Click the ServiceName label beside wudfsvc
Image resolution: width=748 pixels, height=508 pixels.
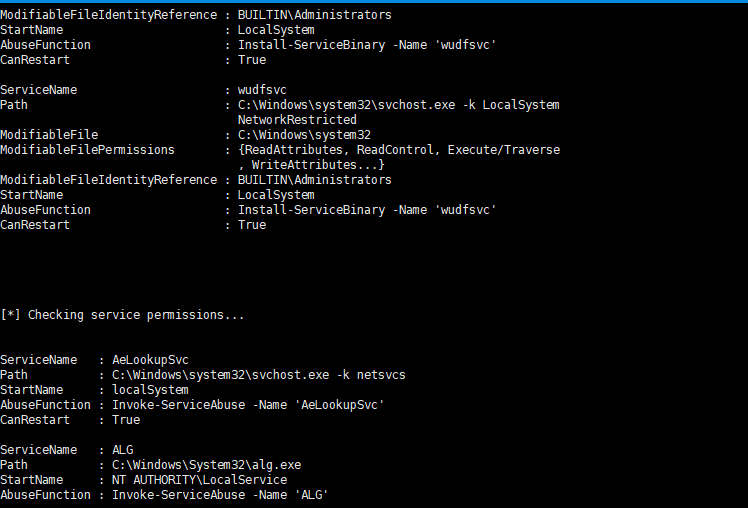pos(38,90)
